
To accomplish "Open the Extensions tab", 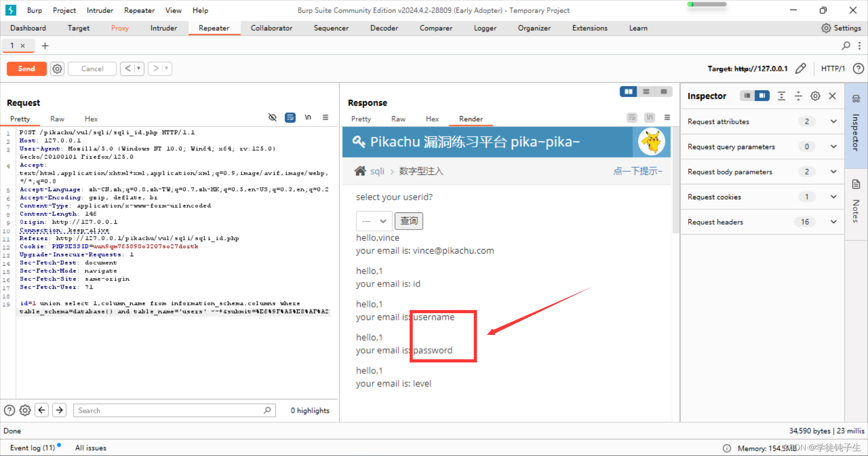I will 590,28.
